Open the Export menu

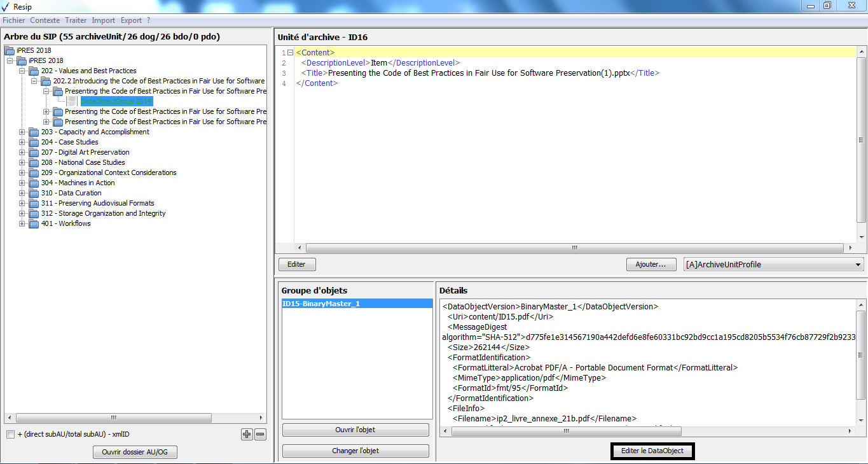coord(131,20)
